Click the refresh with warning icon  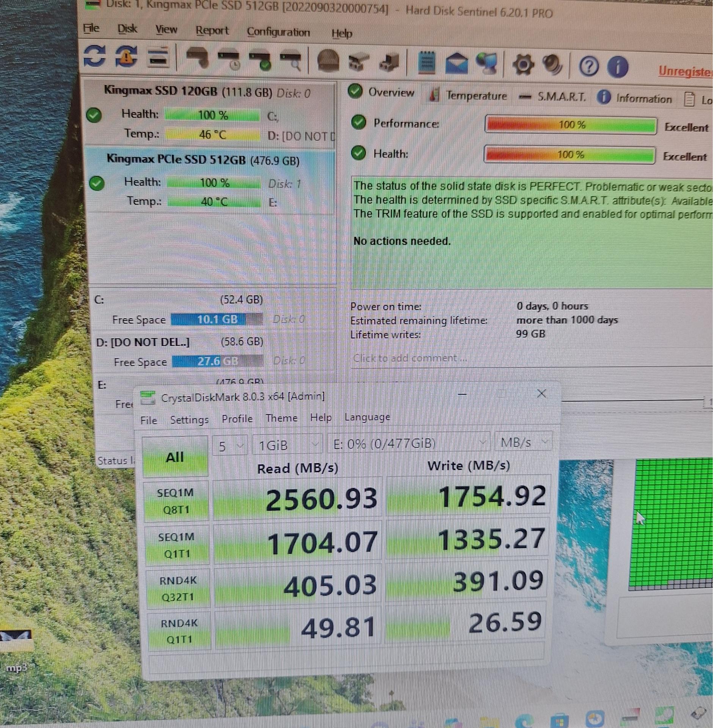126,57
